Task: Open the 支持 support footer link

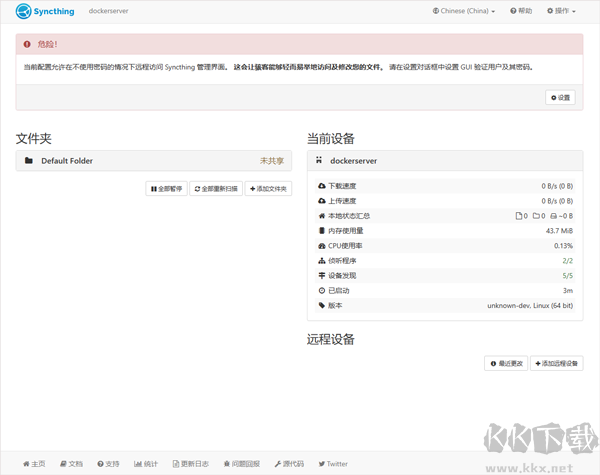Action: coord(108,464)
